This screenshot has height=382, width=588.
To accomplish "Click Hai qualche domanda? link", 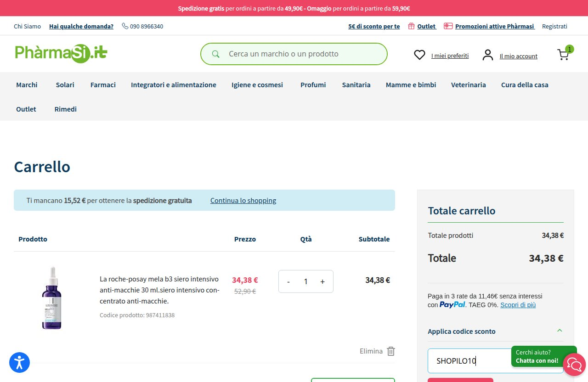I will (x=81, y=26).
